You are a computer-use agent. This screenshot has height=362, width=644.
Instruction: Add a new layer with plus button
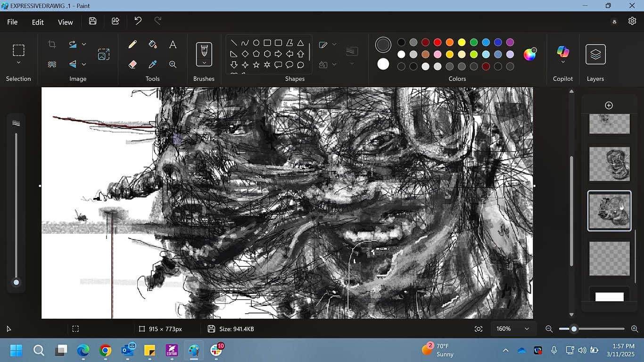(609, 105)
